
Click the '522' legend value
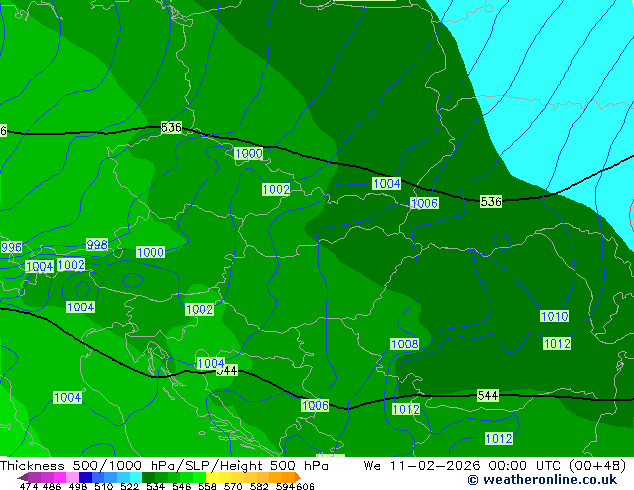pyautogui.click(x=129, y=486)
